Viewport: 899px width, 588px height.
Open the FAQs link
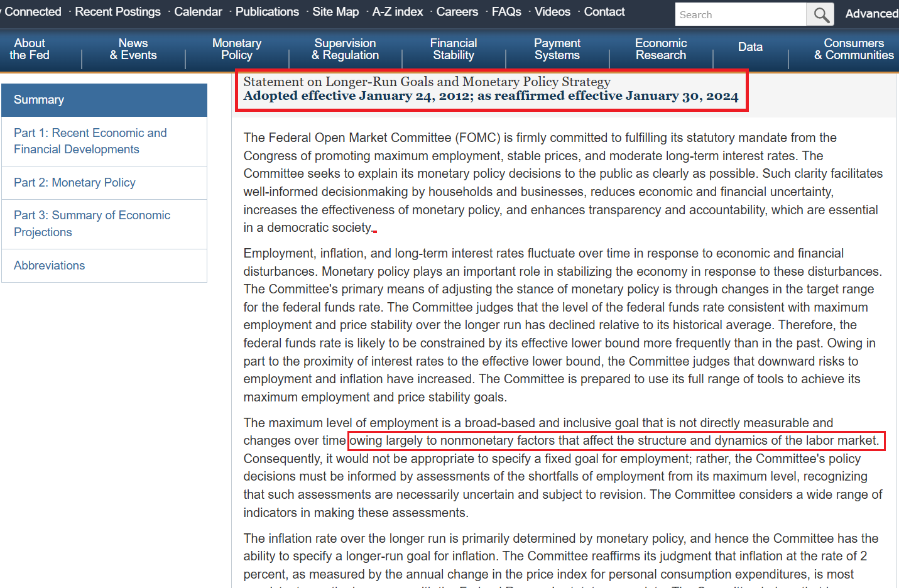click(x=506, y=12)
